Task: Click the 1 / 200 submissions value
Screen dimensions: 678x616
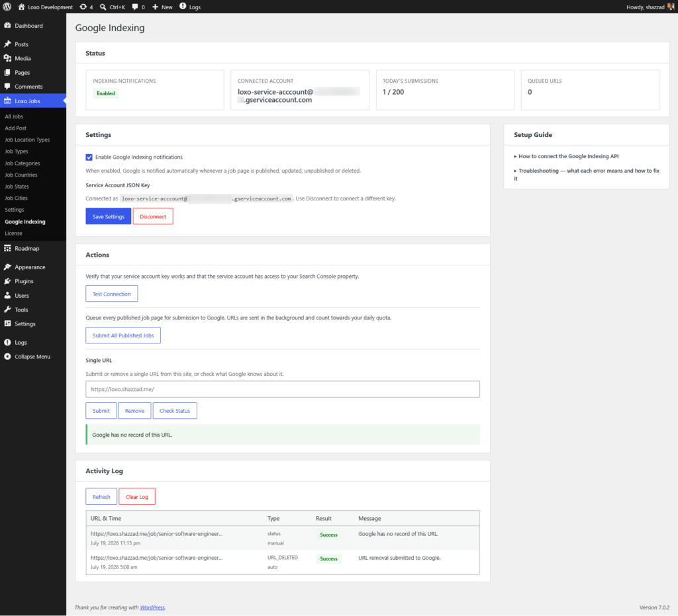Action: point(393,92)
